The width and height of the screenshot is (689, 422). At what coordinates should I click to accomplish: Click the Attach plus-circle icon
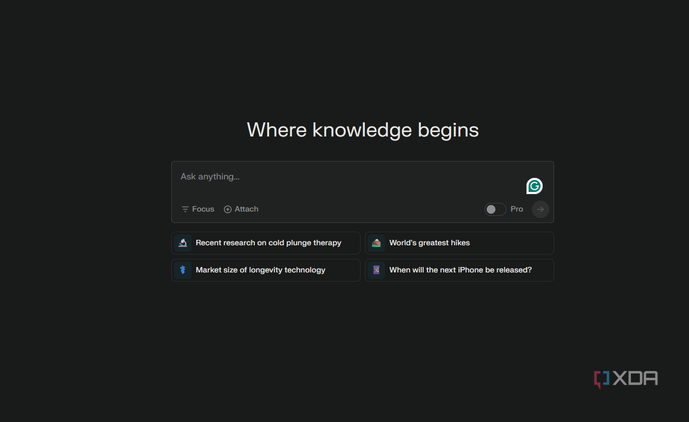228,209
